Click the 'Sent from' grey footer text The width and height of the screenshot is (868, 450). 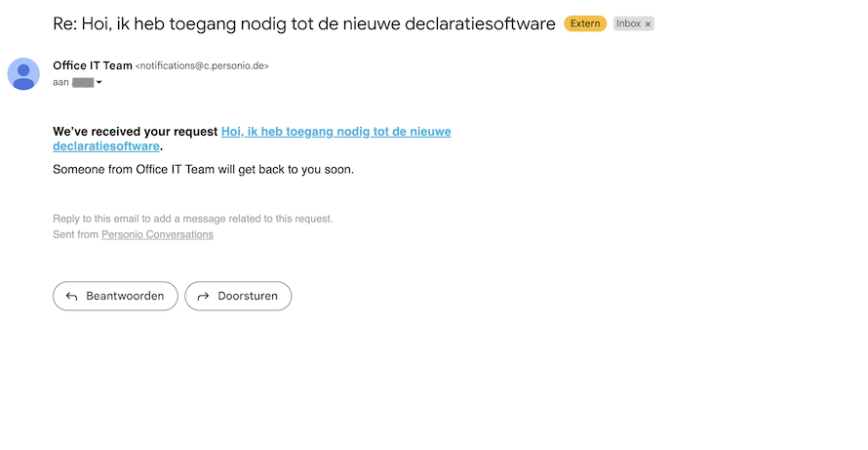[75, 234]
